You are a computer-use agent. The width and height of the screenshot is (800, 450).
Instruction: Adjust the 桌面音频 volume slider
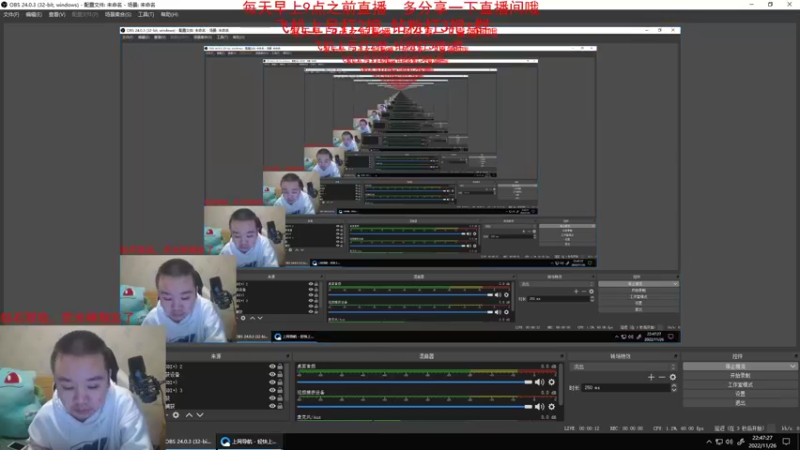[x=415, y=382]
